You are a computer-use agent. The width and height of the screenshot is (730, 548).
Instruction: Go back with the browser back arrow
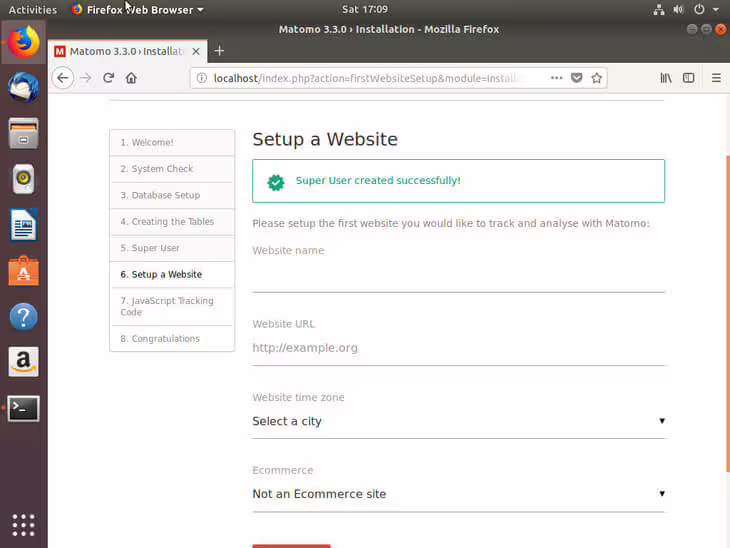63,78
